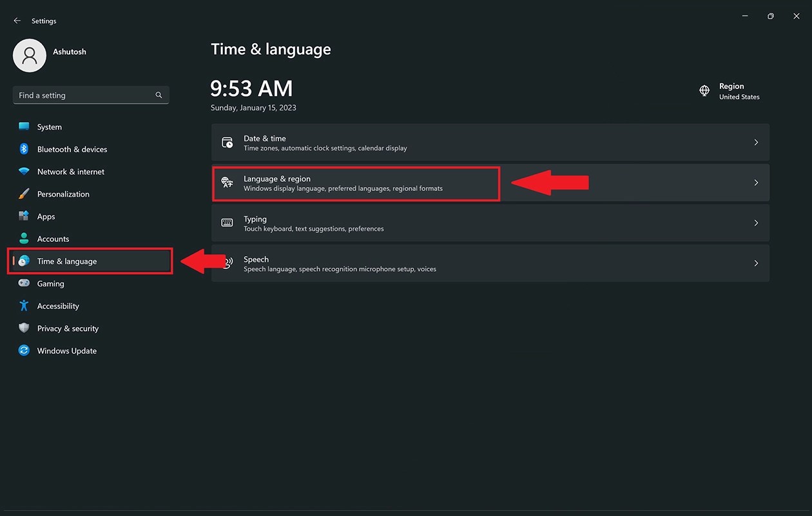The height and width of the screenshot is (516, 812).
Task: Go to Privacy & security
Action: point(91,328)
